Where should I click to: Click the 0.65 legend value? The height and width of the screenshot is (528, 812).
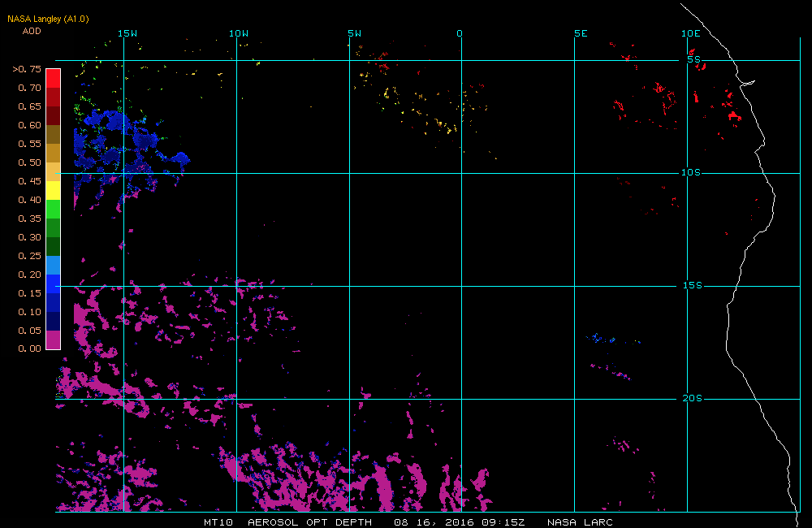[x=29, y=106]
